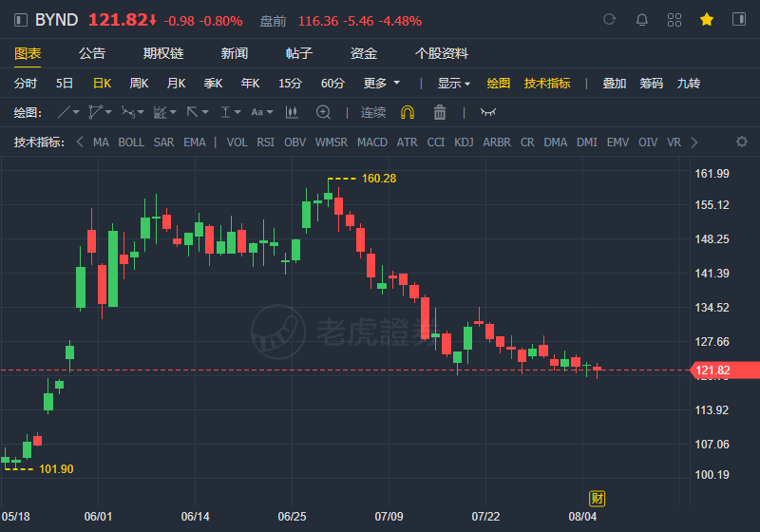Click the 财 earnings marker on chart

[598, 498]
